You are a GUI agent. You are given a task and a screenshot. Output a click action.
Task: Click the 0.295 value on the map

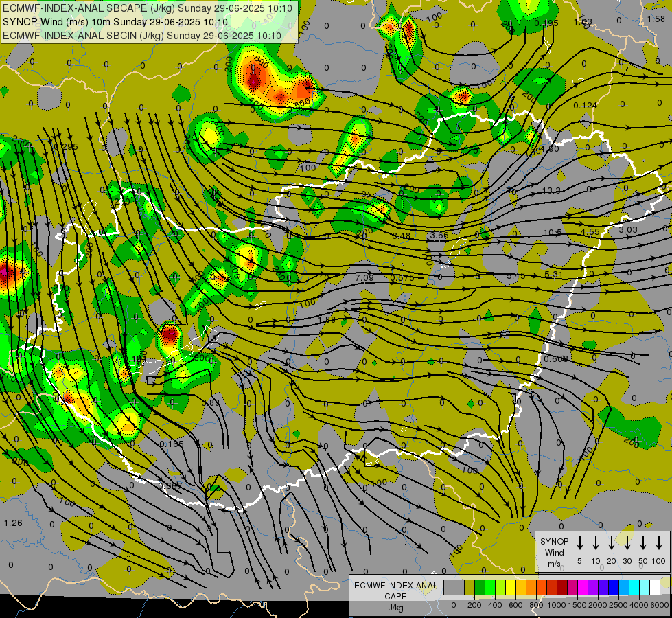[x=66, y=147]
